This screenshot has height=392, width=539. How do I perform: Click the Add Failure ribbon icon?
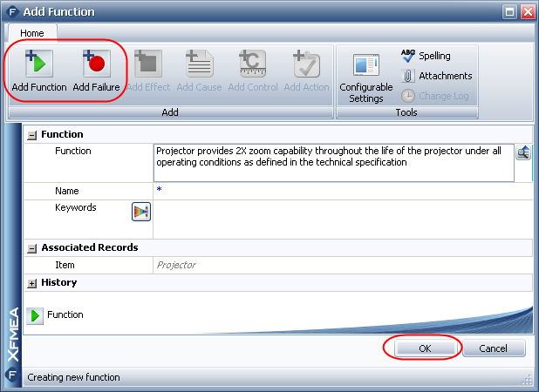click(x=95, y=67)
